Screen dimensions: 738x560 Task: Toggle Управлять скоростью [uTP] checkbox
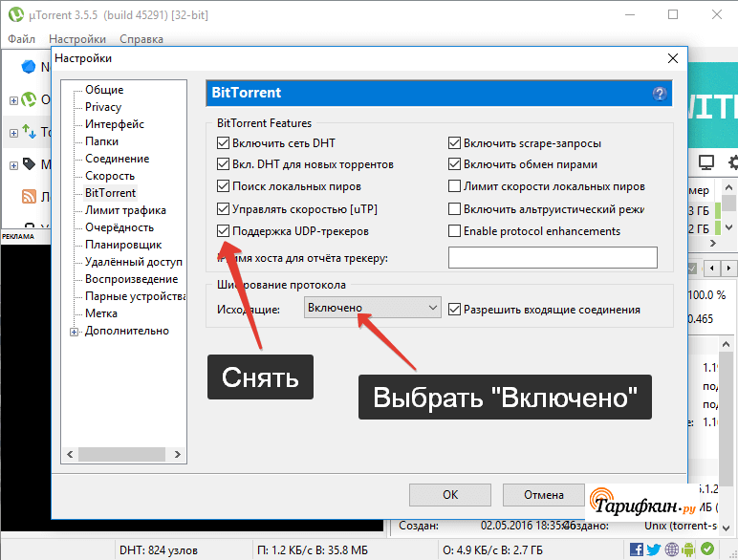pos(223,208)
